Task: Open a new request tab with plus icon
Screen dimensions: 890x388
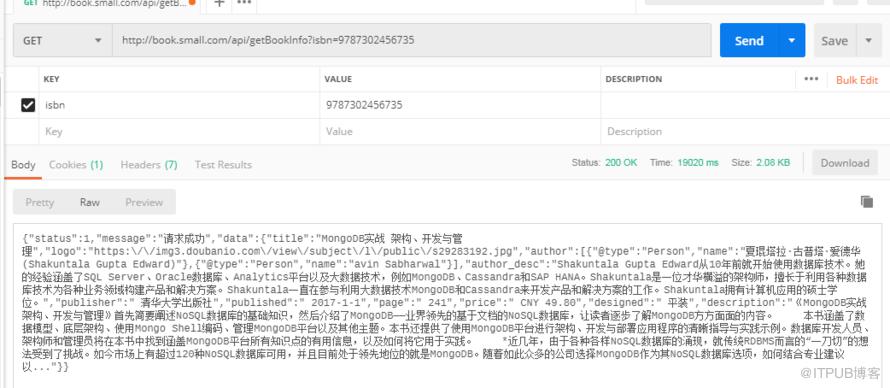Action: coord(219,3)
